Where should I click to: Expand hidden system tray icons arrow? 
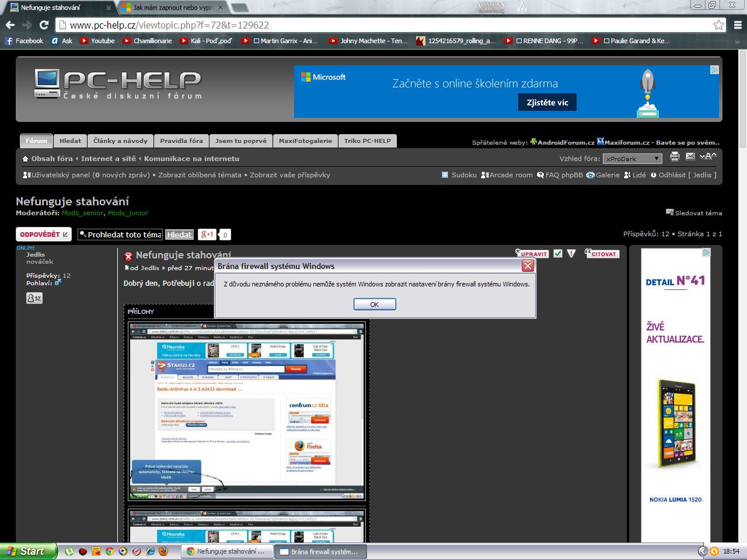pos(702,551)
